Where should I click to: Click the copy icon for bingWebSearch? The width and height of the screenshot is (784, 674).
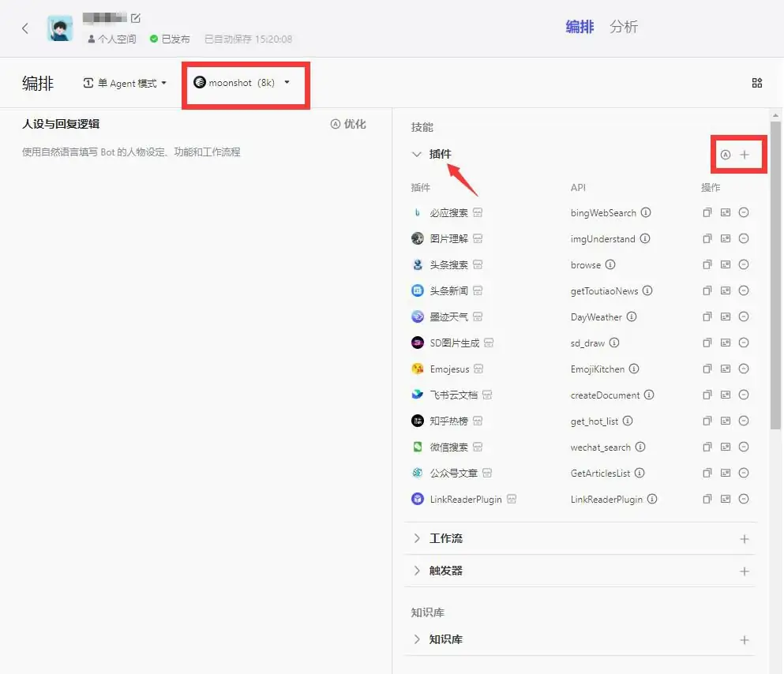click(707, 212)
